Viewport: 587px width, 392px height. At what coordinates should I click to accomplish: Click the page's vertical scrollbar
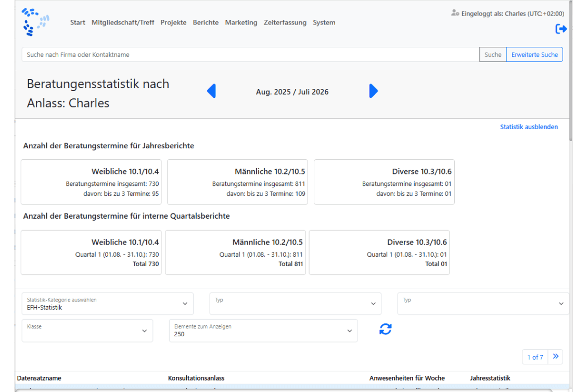click(570, 70)
